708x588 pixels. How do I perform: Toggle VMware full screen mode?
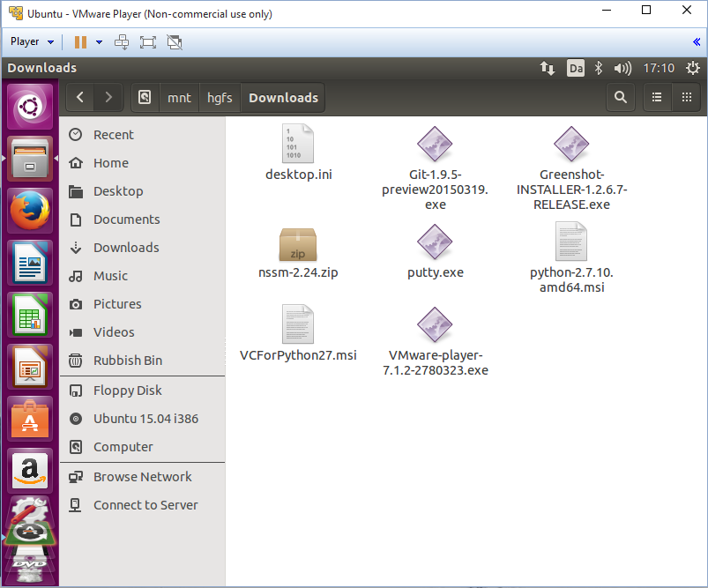(x=147, y=41)
